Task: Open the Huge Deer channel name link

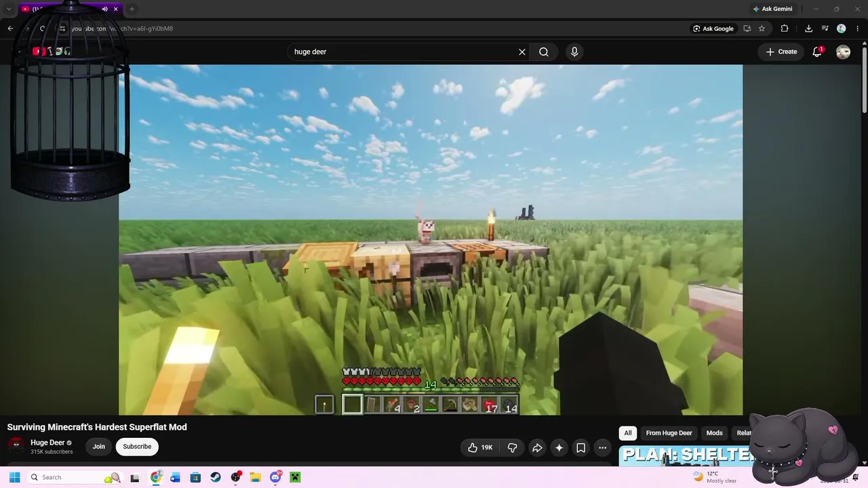Action: coord(47,443)
